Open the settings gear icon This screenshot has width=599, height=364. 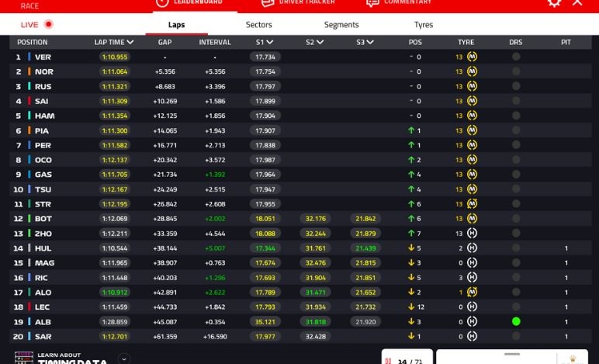554,2
